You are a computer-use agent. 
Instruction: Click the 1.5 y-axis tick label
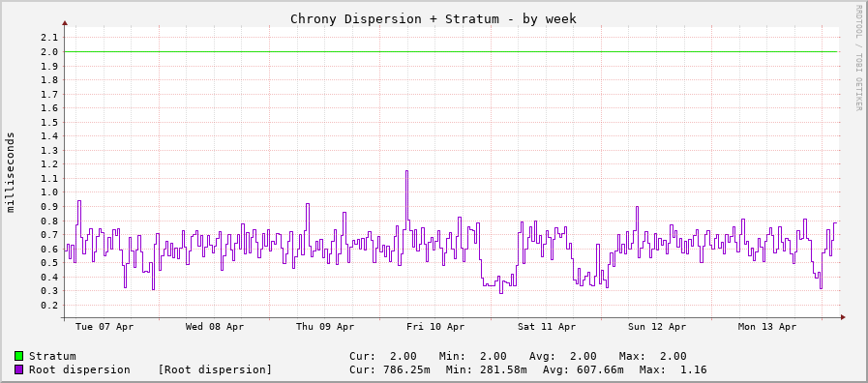[49, 122]
